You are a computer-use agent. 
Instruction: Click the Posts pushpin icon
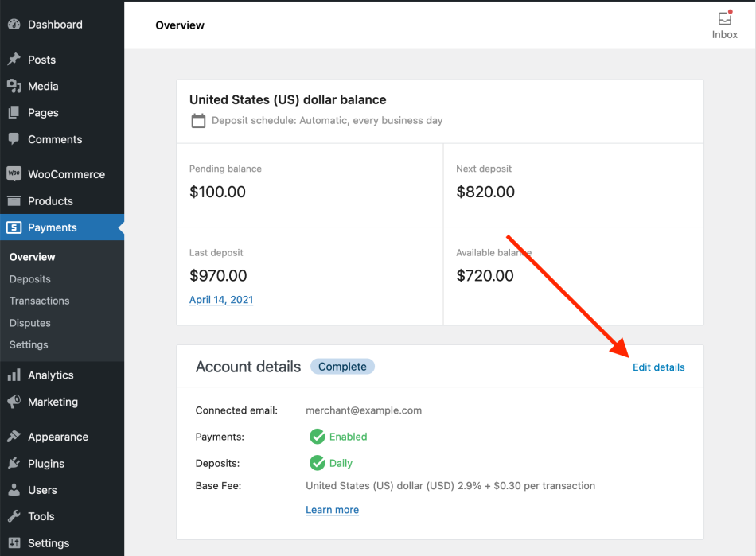pos(14,60)
